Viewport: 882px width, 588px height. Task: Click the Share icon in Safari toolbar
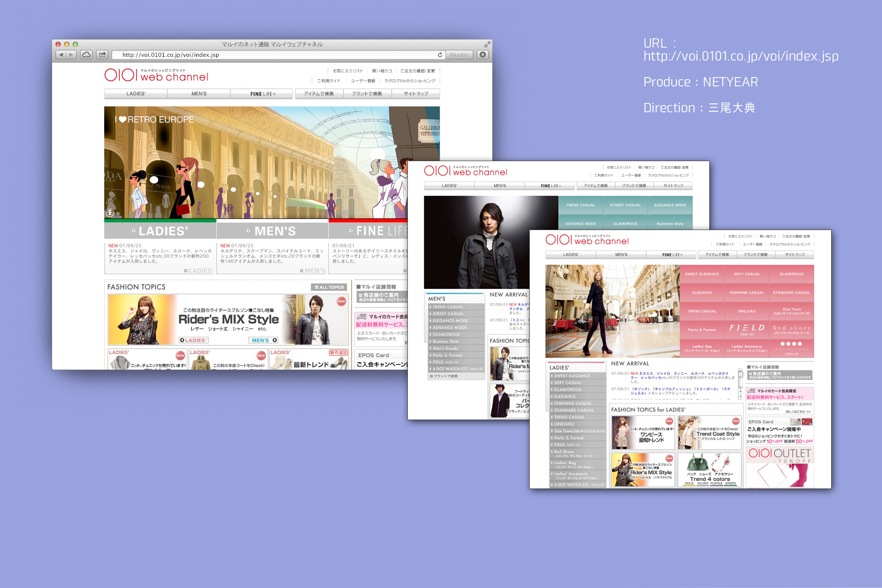(x=102, y=55)
